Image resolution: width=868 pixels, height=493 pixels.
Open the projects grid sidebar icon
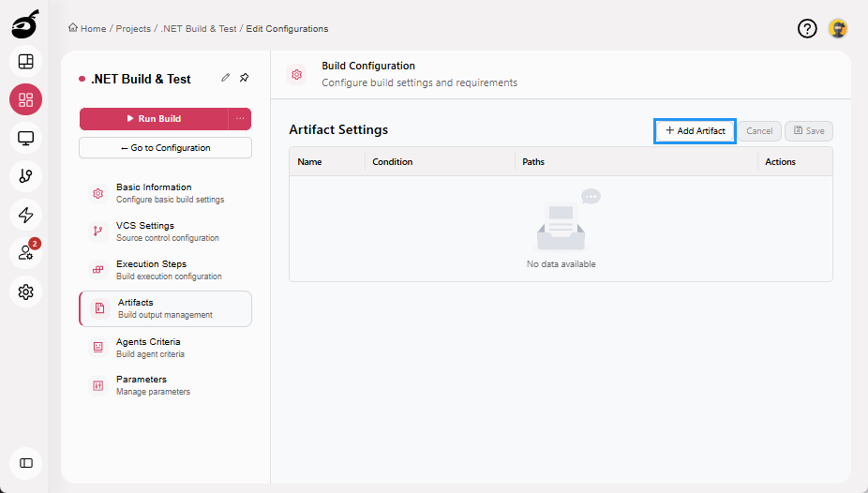[x=25, y=99]
